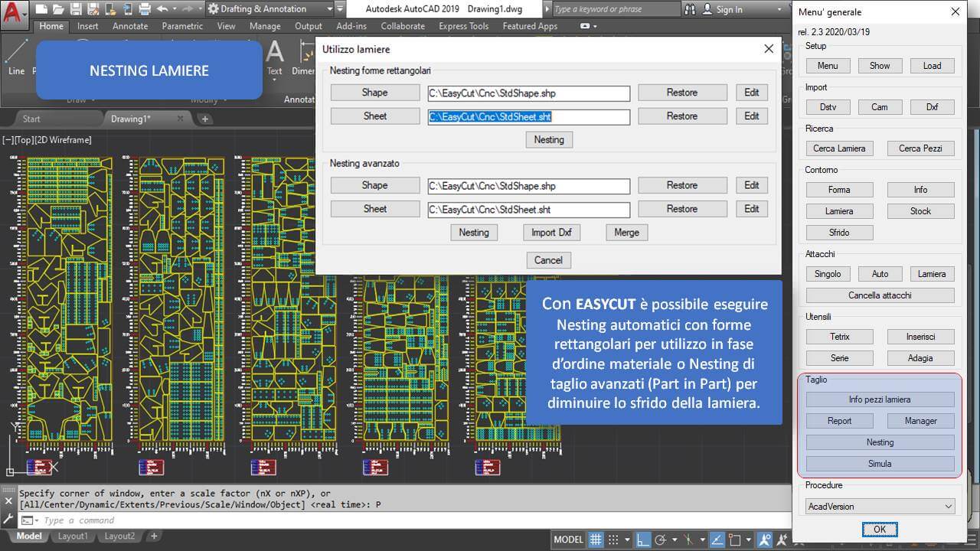Open the Undo history dropdown arrow
This screenshot has height=551, width=980.
point(175,9)
